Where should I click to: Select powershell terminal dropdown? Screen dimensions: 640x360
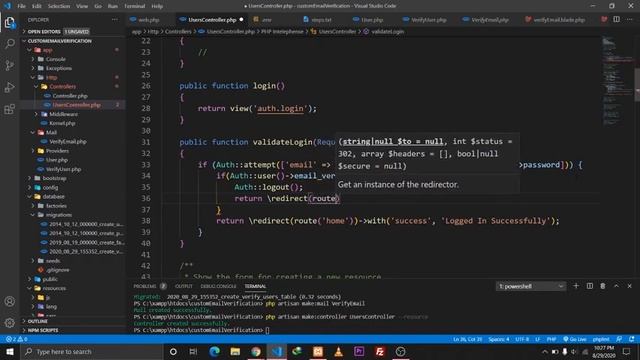pyautogui.click(x=531, y=286)
